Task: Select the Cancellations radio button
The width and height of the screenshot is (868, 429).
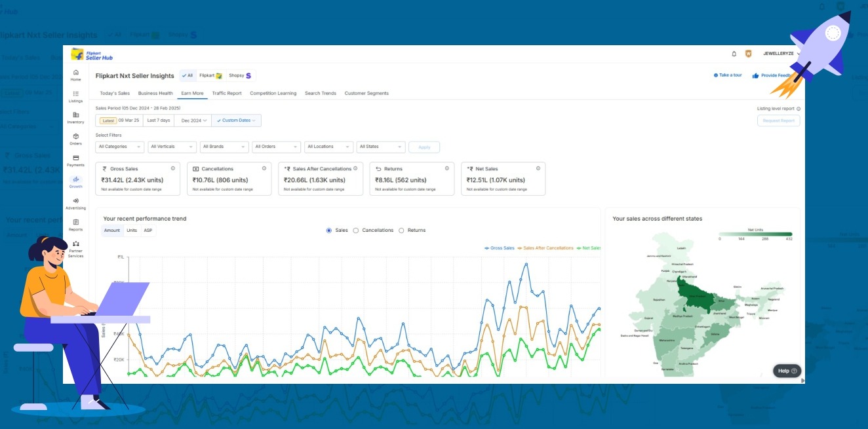Action: tap(356, 231)
